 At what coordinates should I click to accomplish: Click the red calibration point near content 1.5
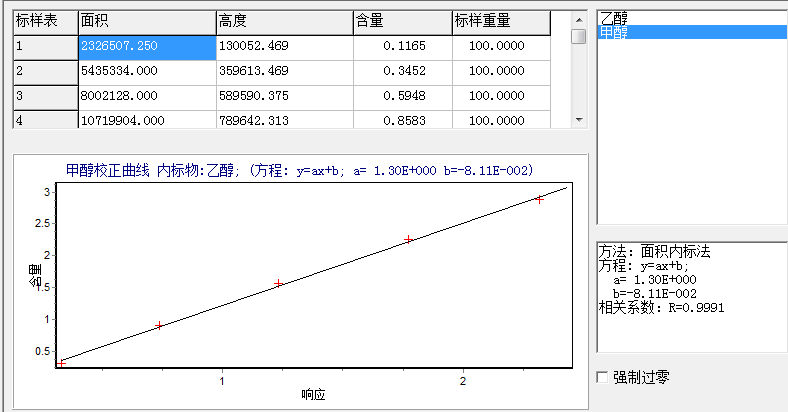pyautogui.click(x=279, y=283)
